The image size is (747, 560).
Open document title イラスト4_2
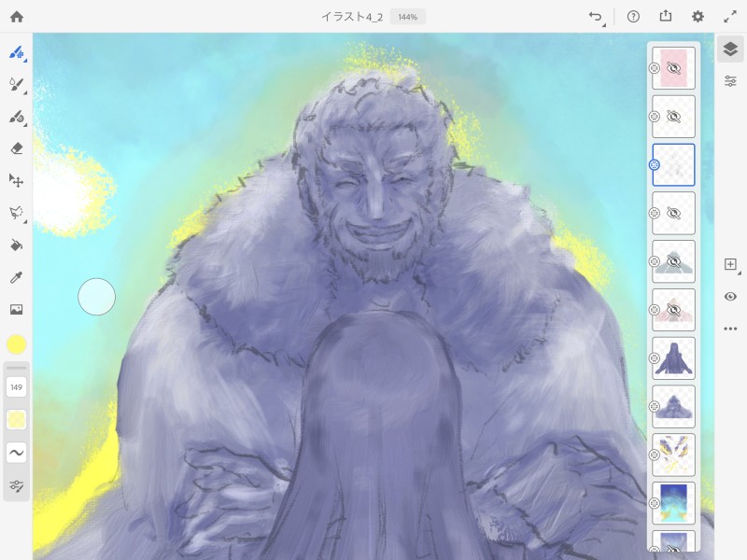[x=352, y=17]
